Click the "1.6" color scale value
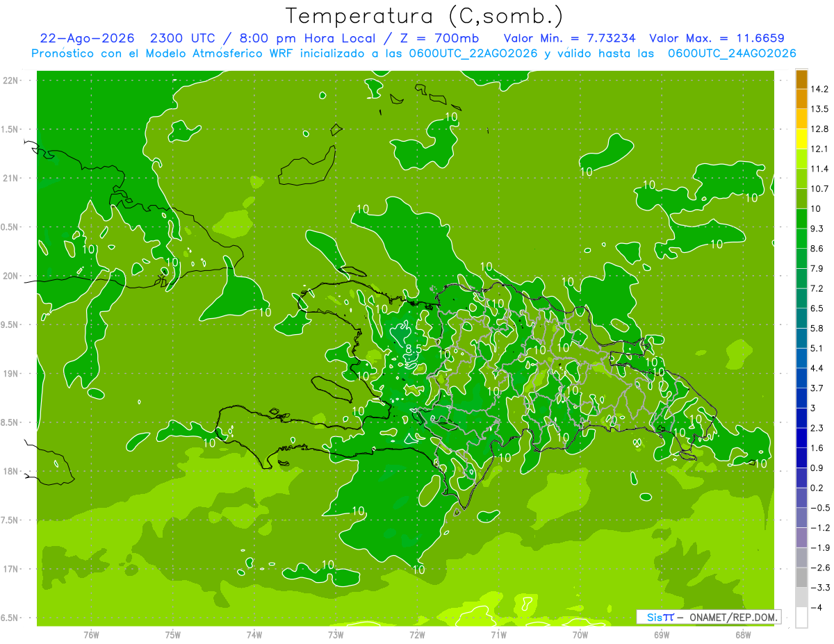Screen dimensions: 834x644 [817, 448]
